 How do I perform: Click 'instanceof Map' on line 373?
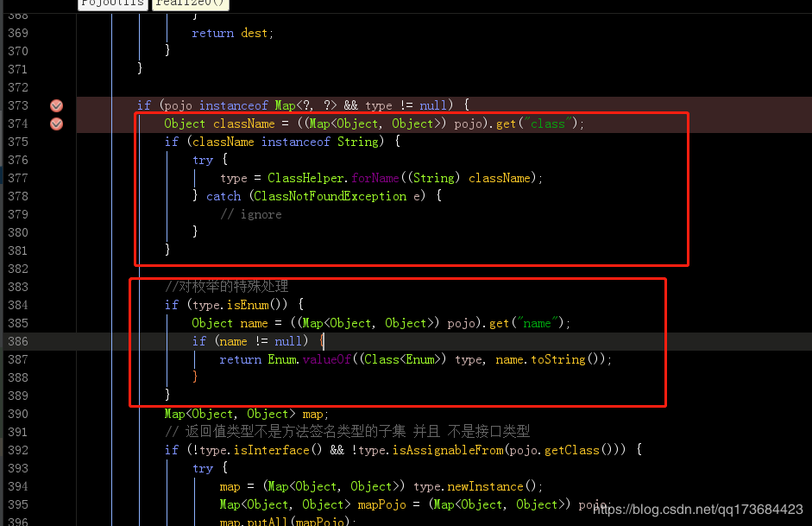point(247,105)
